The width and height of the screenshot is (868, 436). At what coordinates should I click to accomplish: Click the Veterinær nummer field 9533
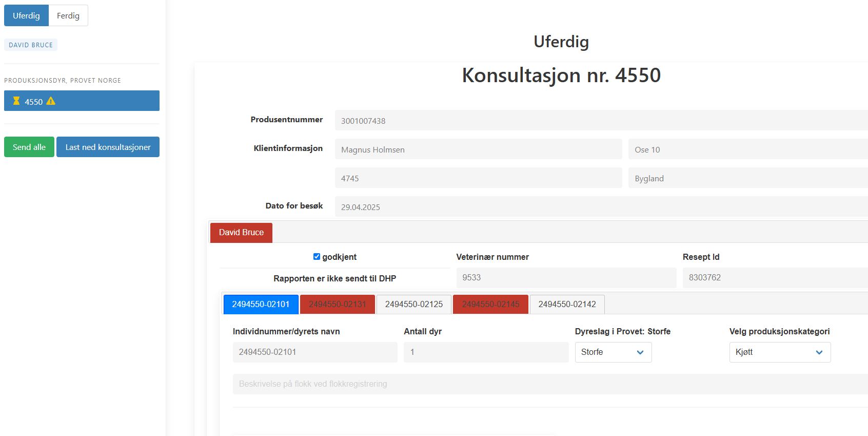coord(566,278)
